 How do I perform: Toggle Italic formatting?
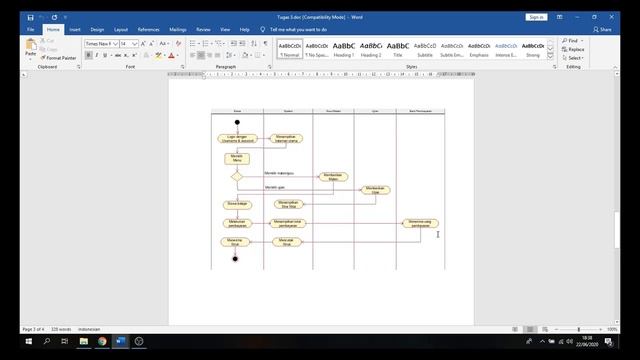pyautogui.click(x=96, y=55)
